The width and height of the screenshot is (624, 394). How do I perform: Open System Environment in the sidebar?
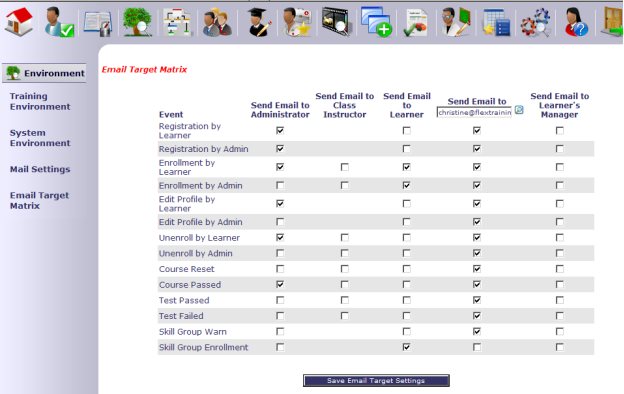pos(40,138)
